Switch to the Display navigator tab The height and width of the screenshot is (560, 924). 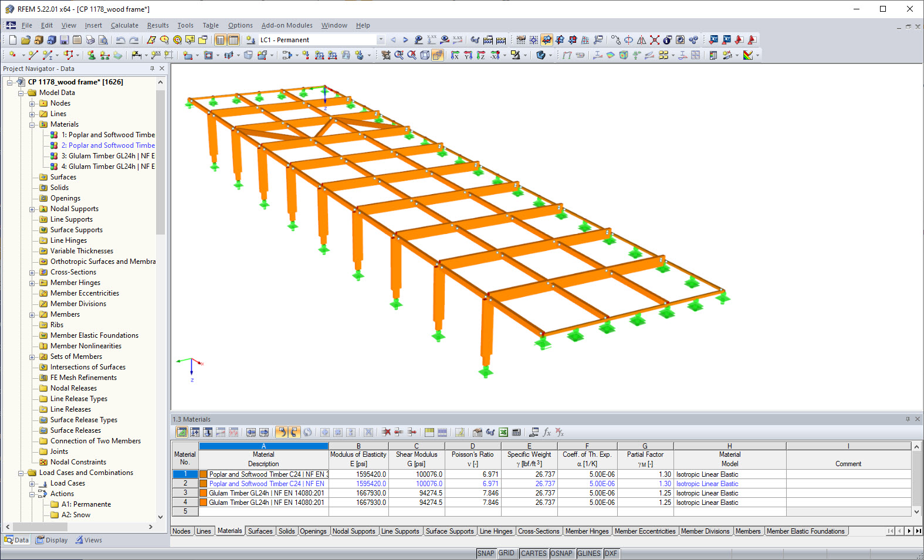coord(52,540)
